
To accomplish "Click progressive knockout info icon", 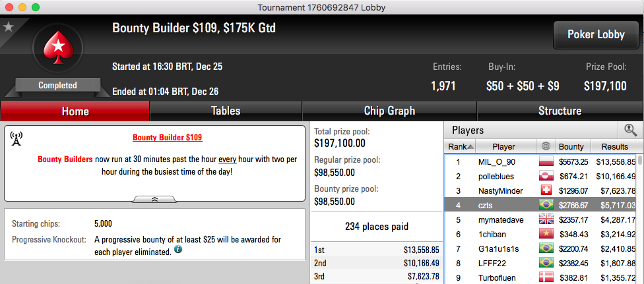I will click(178, 250).
